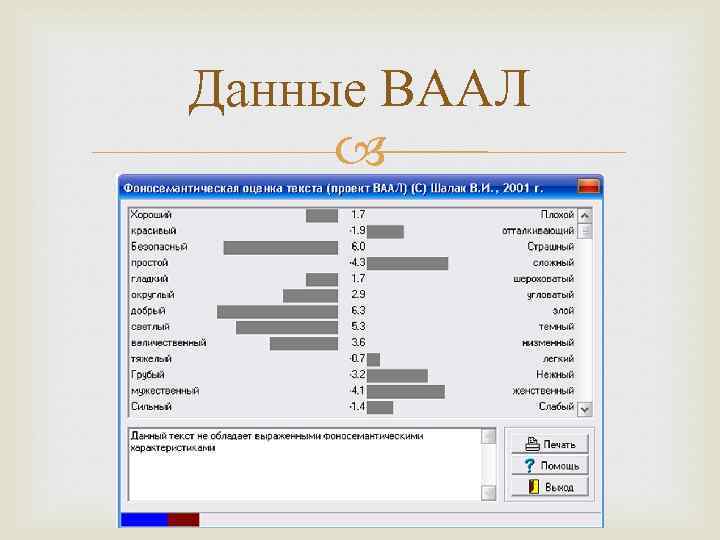Select the тяжелый scale label
The height and width of the screenshot is (540, 720).
[x=151, y=359]
